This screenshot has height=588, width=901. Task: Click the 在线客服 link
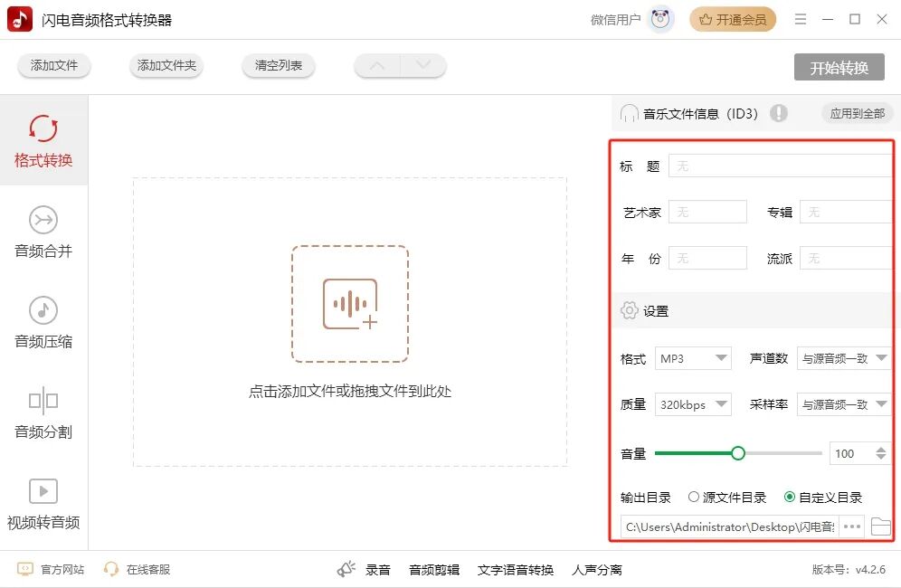pos(148,570)
